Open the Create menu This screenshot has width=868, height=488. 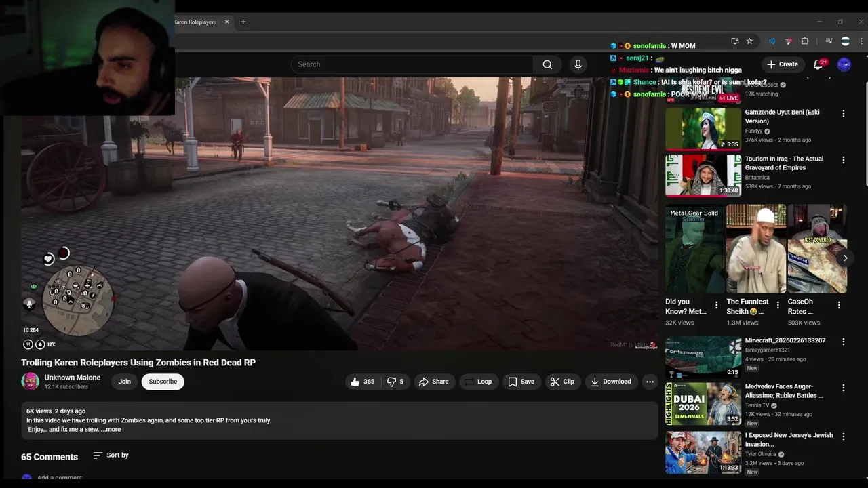(783, 64)
